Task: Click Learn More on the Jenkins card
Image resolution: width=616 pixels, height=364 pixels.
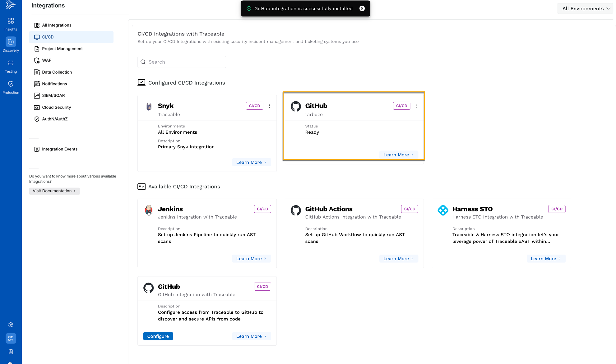Action: pyautogui.click(x=251, y=259)
